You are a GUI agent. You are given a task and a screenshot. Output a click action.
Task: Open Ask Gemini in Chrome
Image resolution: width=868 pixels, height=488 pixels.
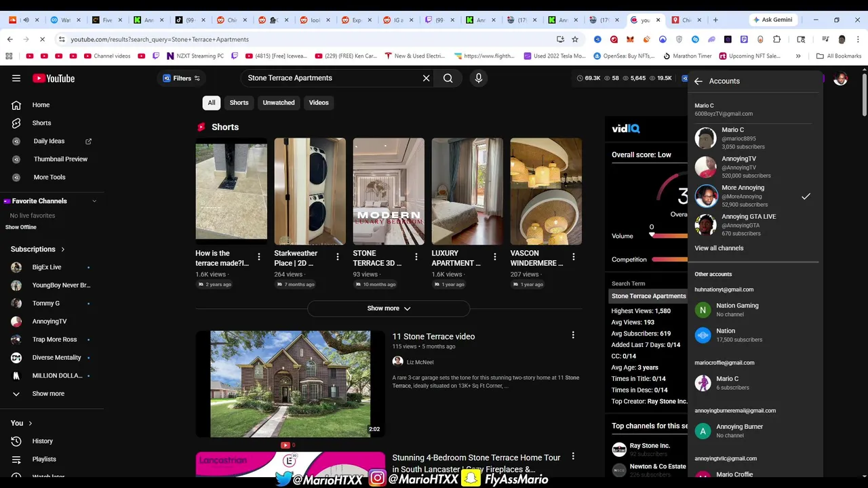click(x=772, y=20)
